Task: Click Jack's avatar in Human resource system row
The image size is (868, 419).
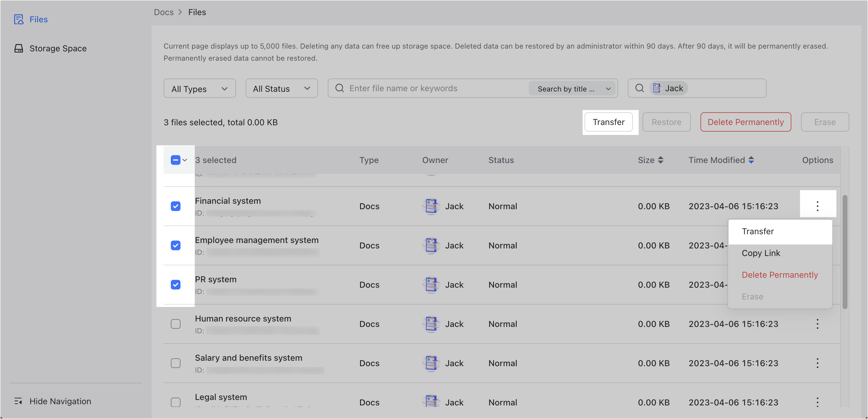Action: (x=431, y=324)
